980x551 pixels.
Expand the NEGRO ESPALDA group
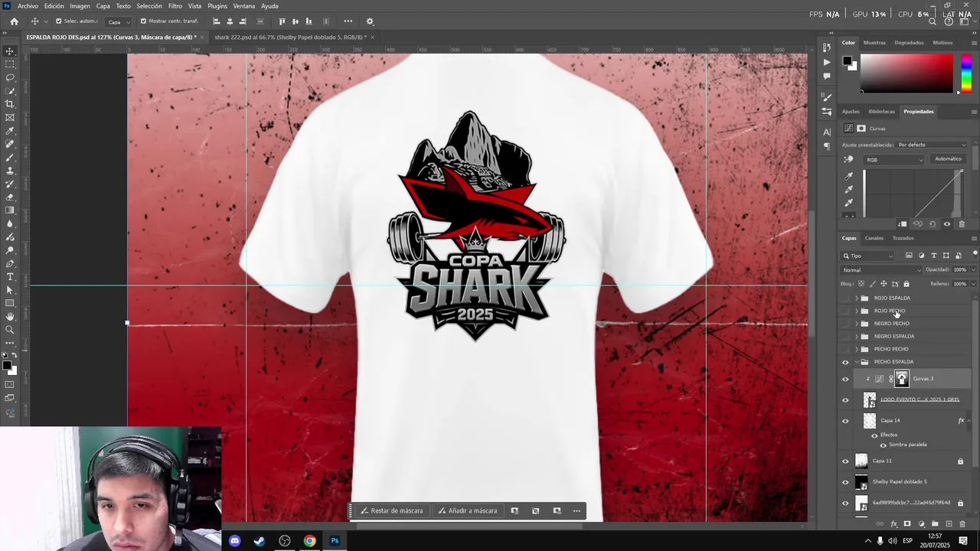coord(857,337)
